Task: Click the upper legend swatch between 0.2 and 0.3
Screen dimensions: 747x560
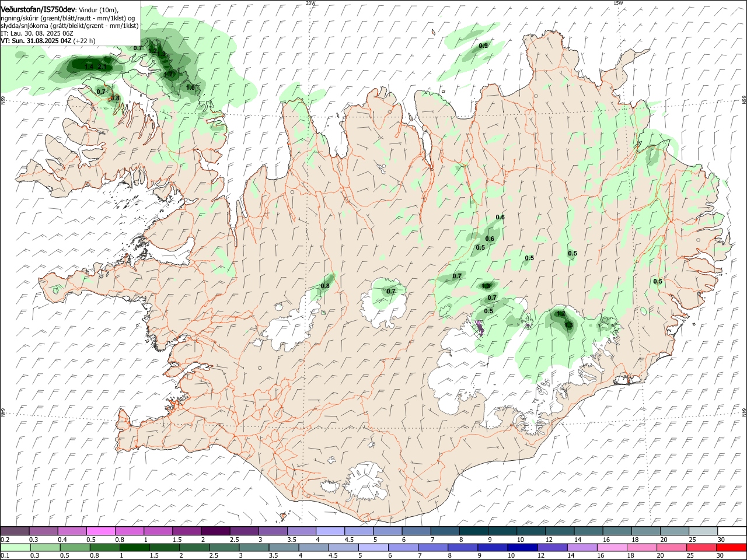Action: pos(15,531)
